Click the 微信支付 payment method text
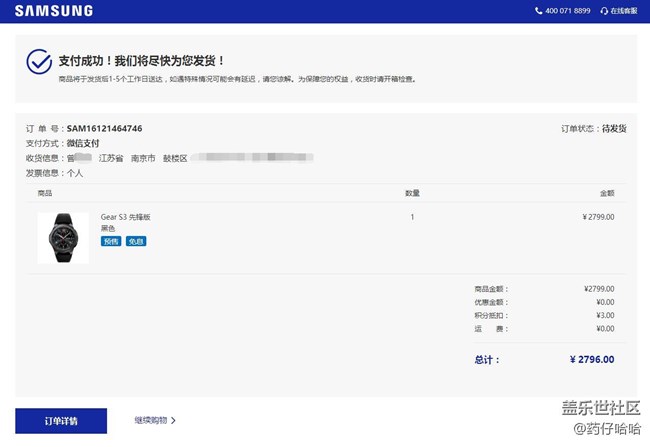 83,143
